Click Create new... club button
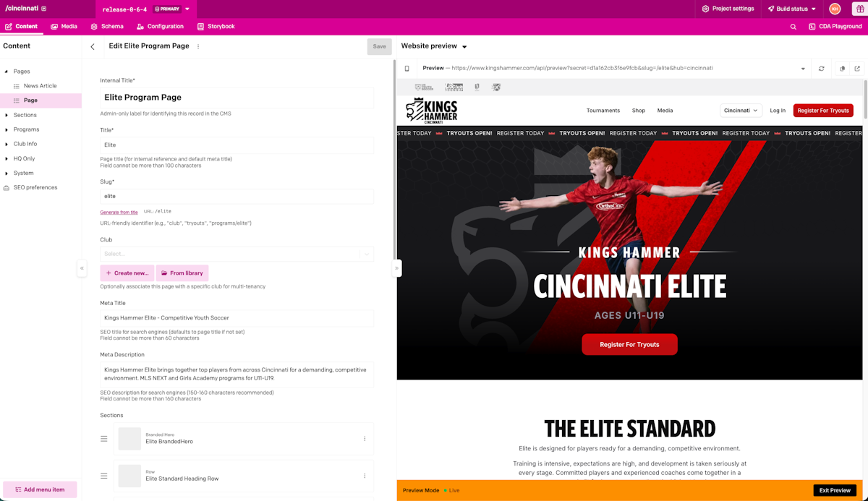Image resolution: width=868 pixels, height=501 pixels. click(x=127, y=273)
